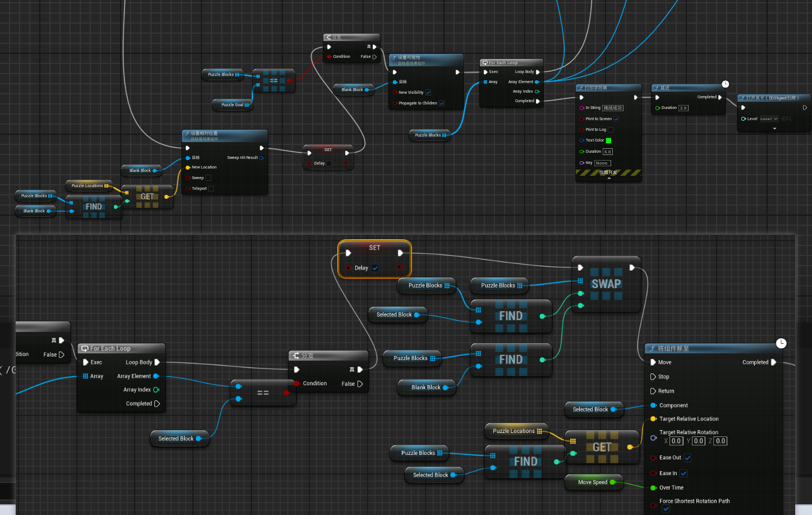Viewport: 812px width, 515px height.
Task: Click the SWAP array node
Action: [606, 284]
